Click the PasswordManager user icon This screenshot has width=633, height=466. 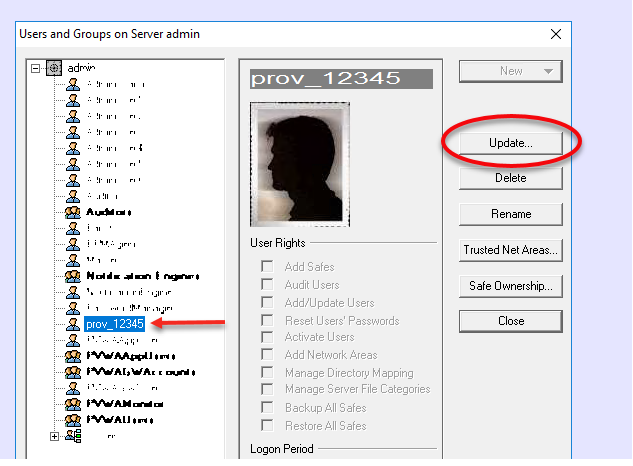(73, 308)
